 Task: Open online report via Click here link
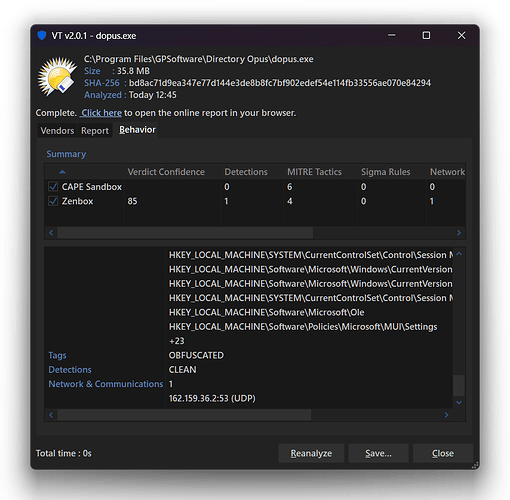pos(101,113)
